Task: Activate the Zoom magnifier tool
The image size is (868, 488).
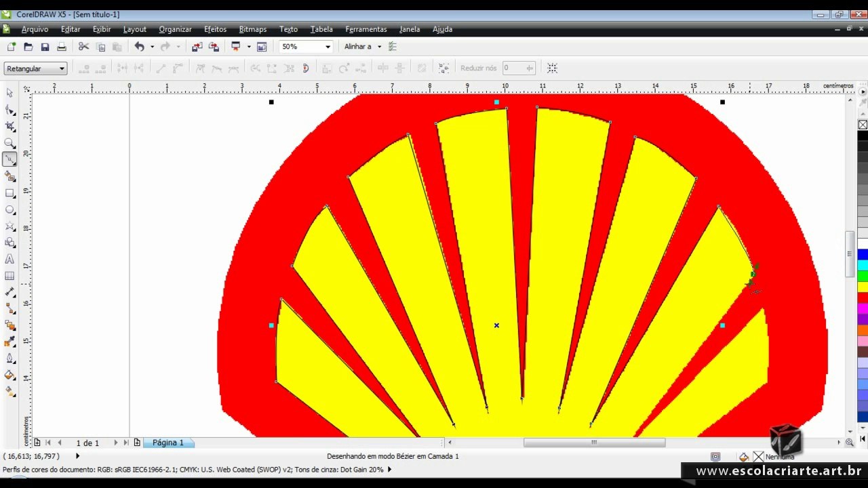Action: click(x=9, y=143)
